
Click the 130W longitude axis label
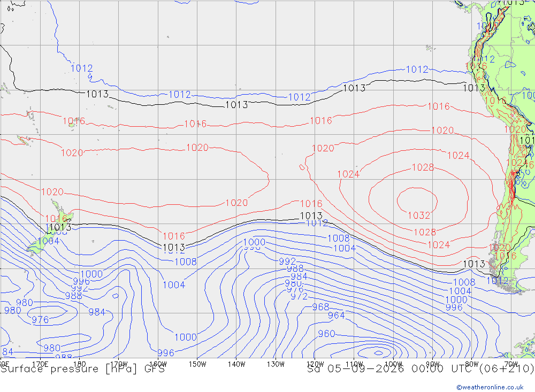[x=276, y=364]
